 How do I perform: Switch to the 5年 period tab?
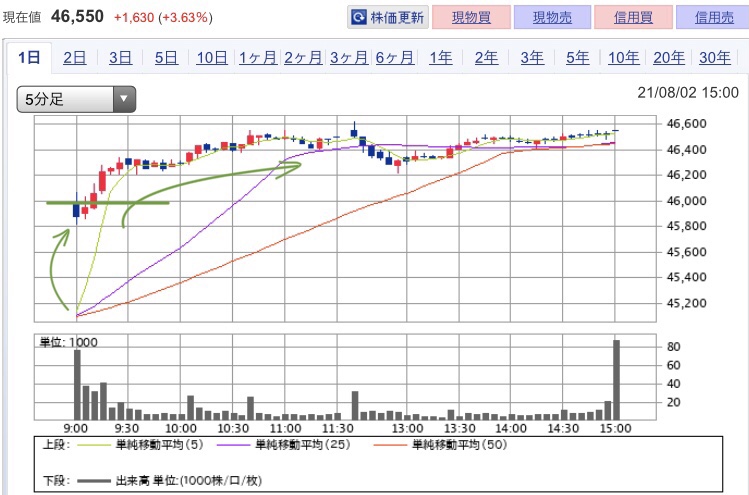pos(578,58)
